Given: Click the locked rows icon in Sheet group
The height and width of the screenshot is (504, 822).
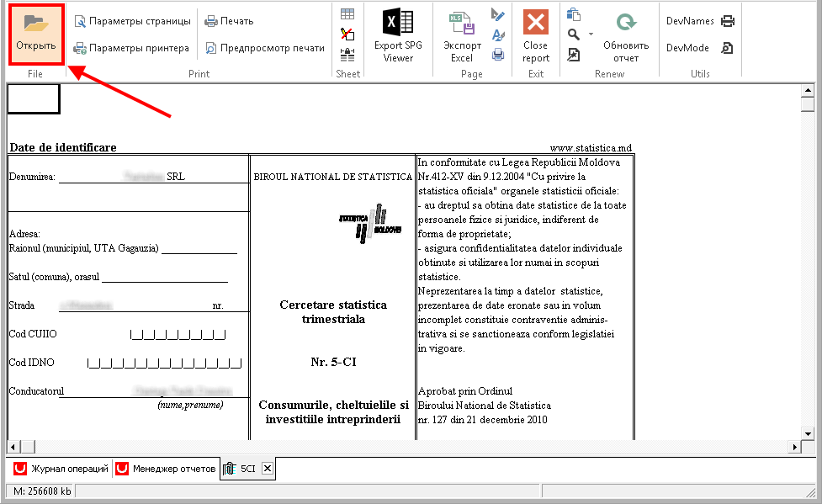Looking at the screenshot, I should (x=347, y=55).
